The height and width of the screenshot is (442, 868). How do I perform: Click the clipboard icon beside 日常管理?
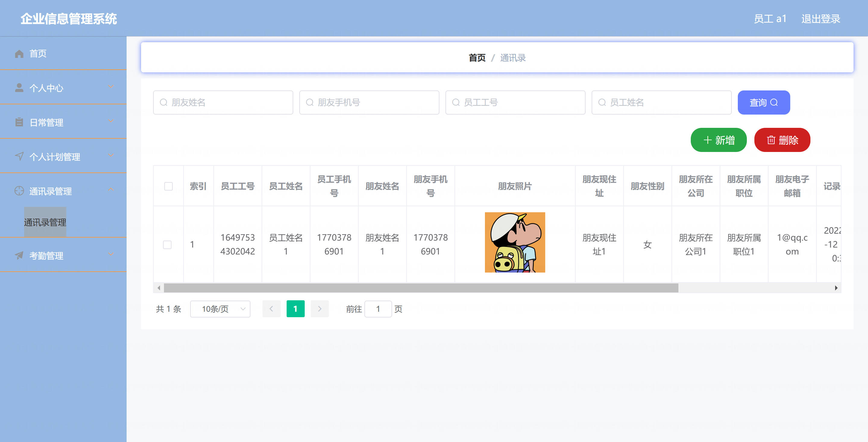[19, 122]
